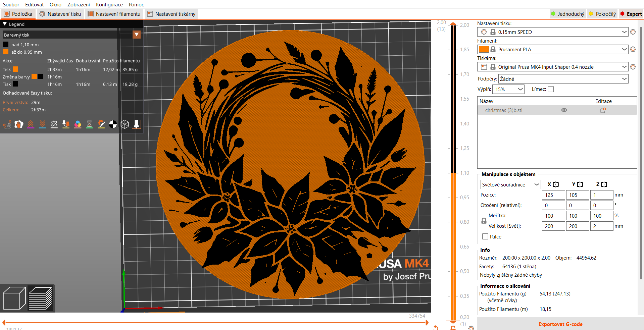Toggle wipe visibility hand icon
The width and height of the screenshot is (644, 330).
19,124
